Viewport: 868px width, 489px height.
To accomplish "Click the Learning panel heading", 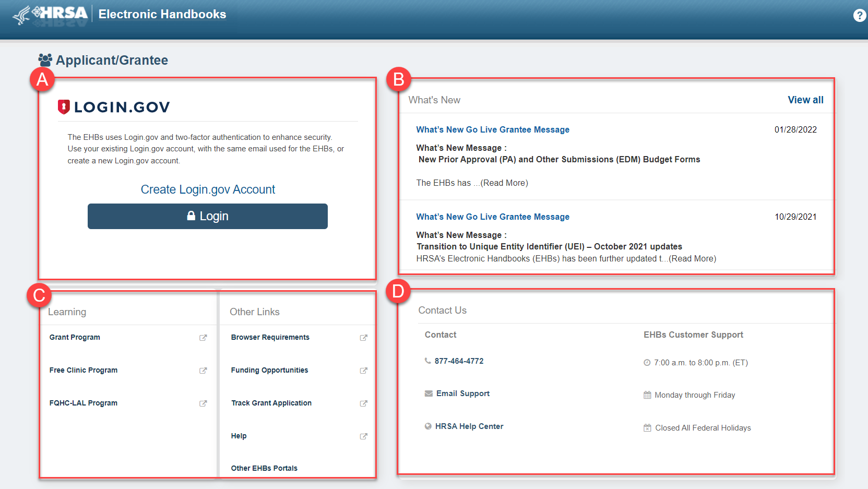I will pyautogui.click(x=67, y=312).
